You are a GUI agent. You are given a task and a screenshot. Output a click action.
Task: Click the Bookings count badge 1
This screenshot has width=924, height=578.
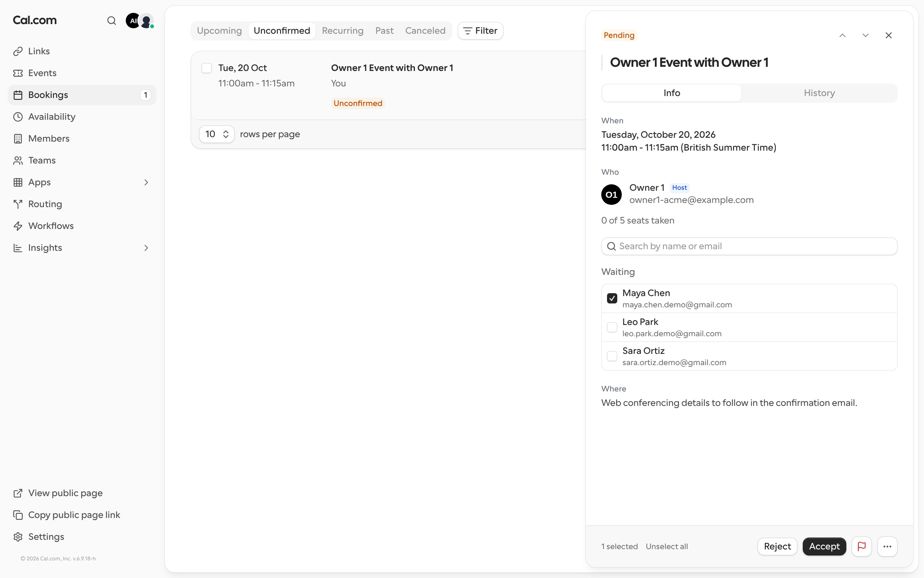[145, 95]
